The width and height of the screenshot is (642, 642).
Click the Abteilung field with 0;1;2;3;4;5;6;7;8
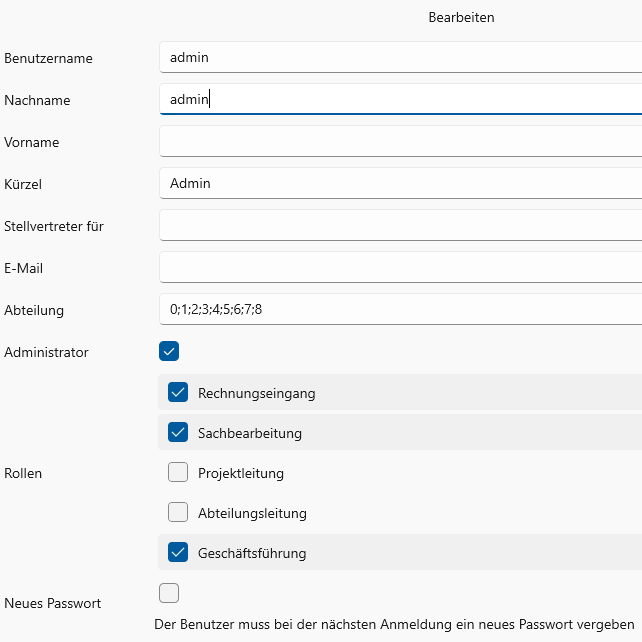coord(400,309)
